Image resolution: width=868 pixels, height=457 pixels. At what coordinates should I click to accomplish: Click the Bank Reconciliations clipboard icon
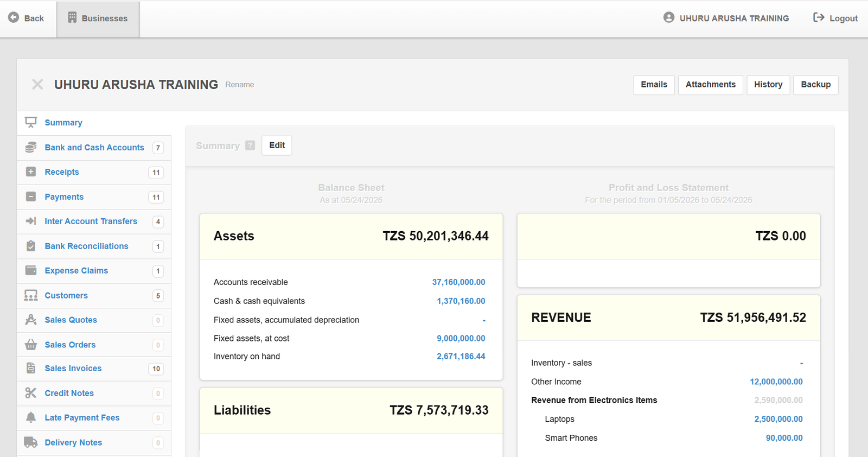[x=31, y=246]
